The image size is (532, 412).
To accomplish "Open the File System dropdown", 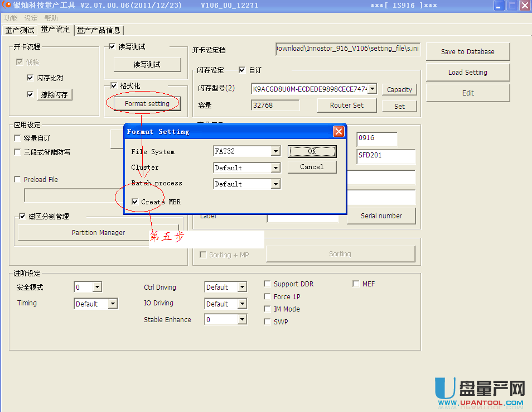I will pyautogui.click(x=275, y=151).
